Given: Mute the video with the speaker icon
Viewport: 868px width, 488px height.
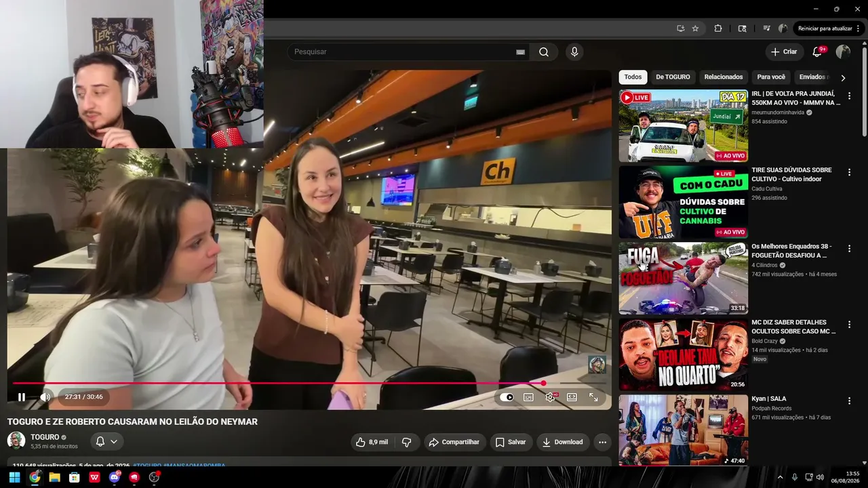Looking at the screenshot, I should tap(45, 397).
